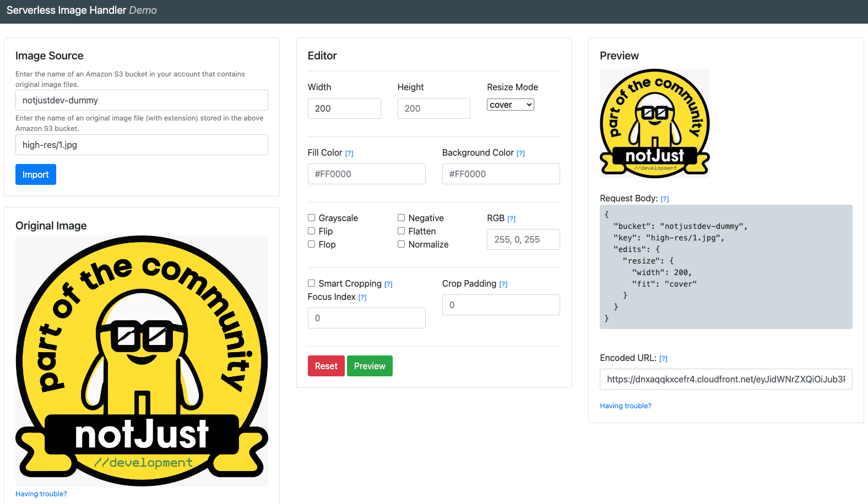Check the Smart Cropping option
The image size is (868, 504).
(x=312, y=283)
